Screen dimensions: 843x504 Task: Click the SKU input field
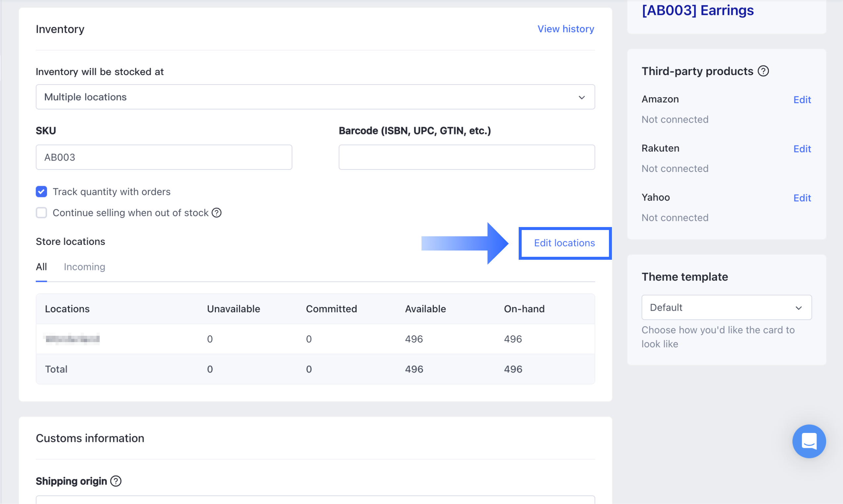(164, 157)
